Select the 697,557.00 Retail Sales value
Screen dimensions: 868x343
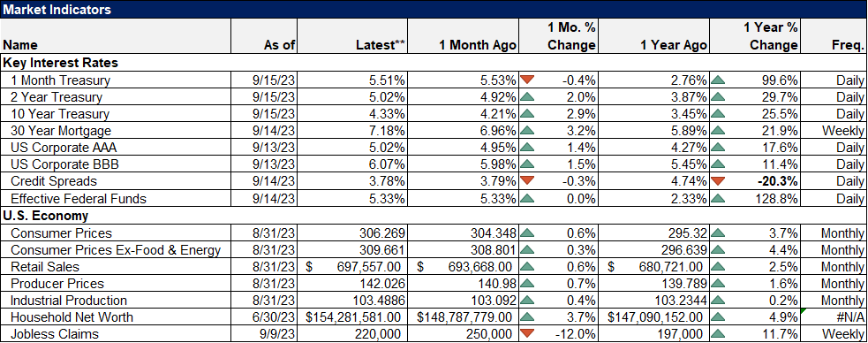(x=352, y=266)
